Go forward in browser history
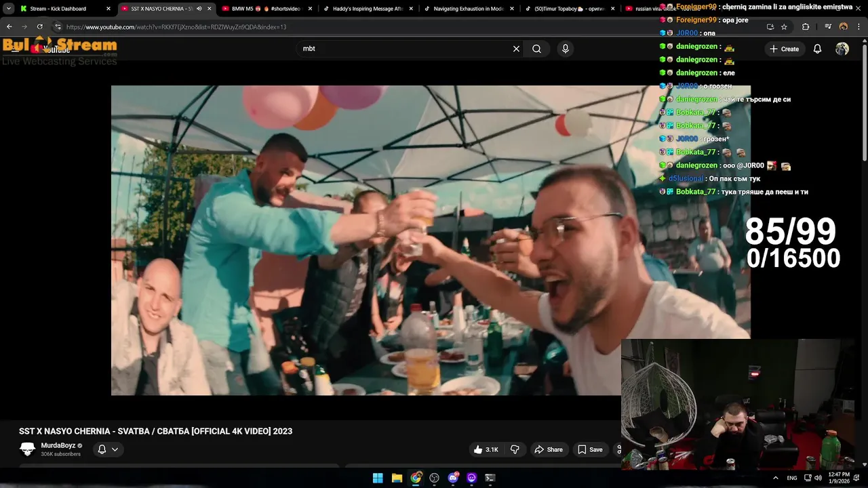The width and height of the screenshot is (868, 488). 24,27
